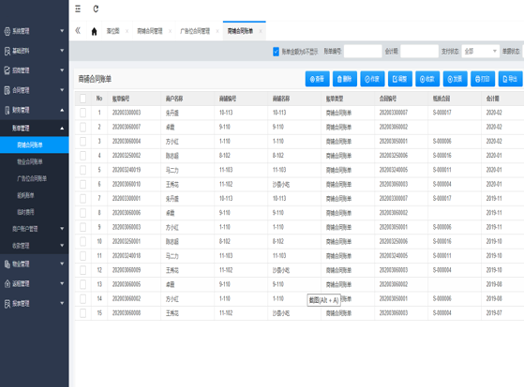Click contract number 202003240005 in row 11
Screen dimensions: 524x387
coord(393,256)
